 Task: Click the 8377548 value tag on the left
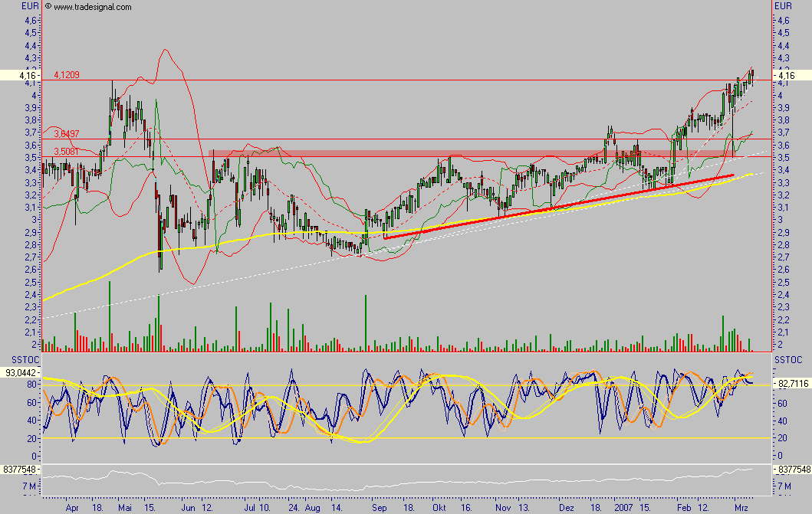click(20, 470)
